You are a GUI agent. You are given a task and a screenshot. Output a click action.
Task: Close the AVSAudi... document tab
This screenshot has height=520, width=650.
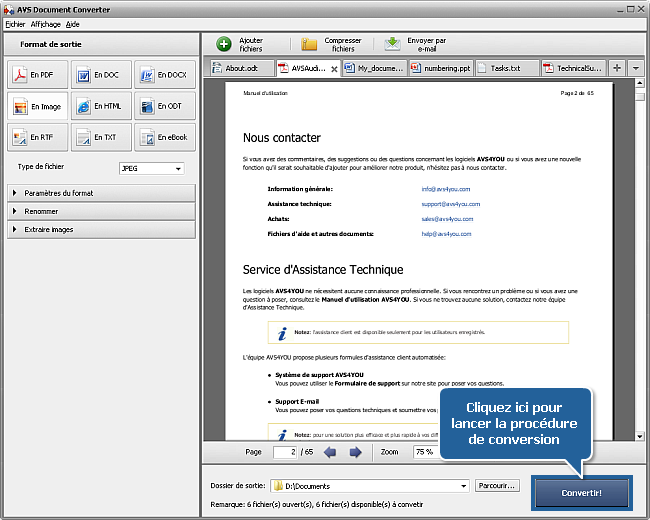(x=334, y=69)
